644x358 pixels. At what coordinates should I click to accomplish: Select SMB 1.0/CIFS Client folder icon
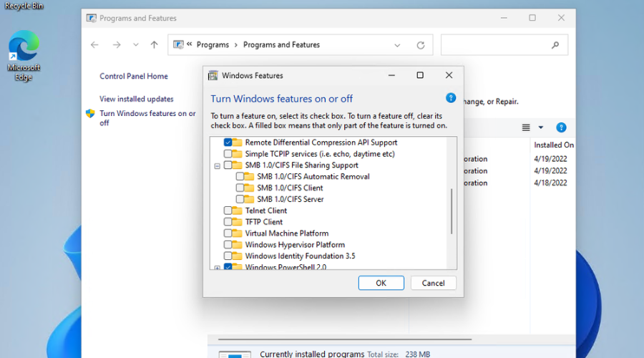249,188
